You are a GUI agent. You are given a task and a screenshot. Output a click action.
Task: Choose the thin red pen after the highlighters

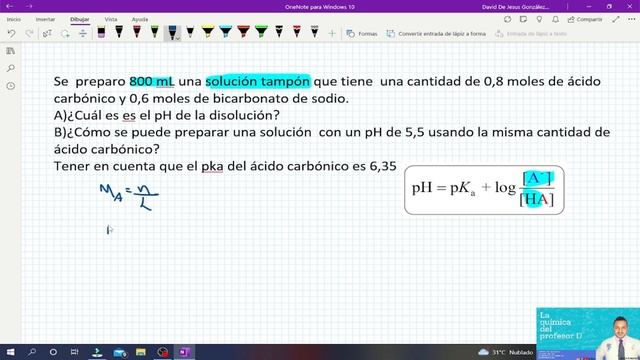(x=297, y=33)
